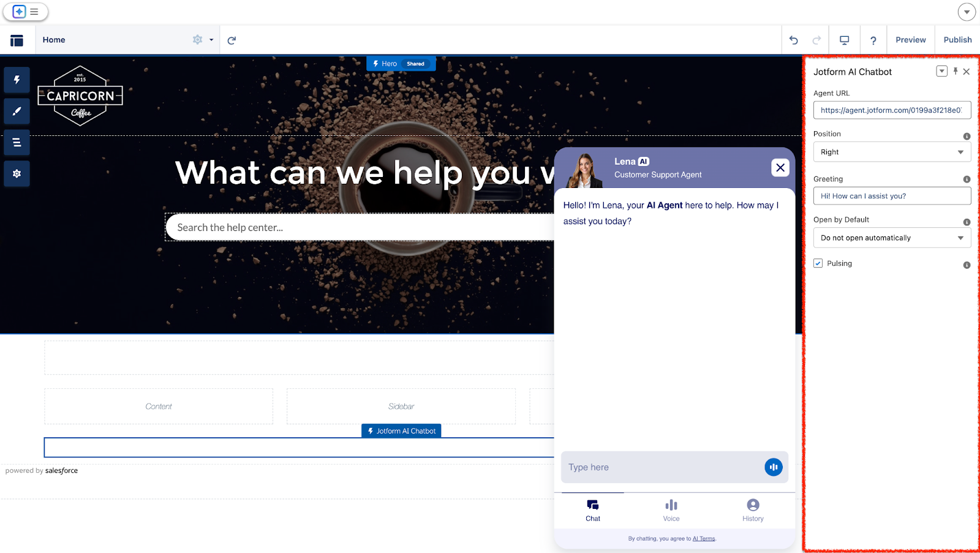
Task: Open the Voice mode in the chatbot widget
Action: tap(671, 510)
